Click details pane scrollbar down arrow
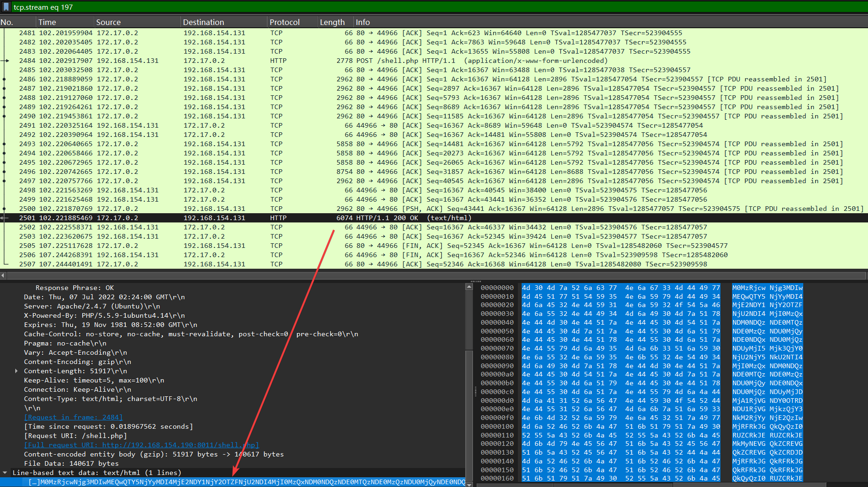The height and width of the screenshot is (487, 868). (469, 484)
